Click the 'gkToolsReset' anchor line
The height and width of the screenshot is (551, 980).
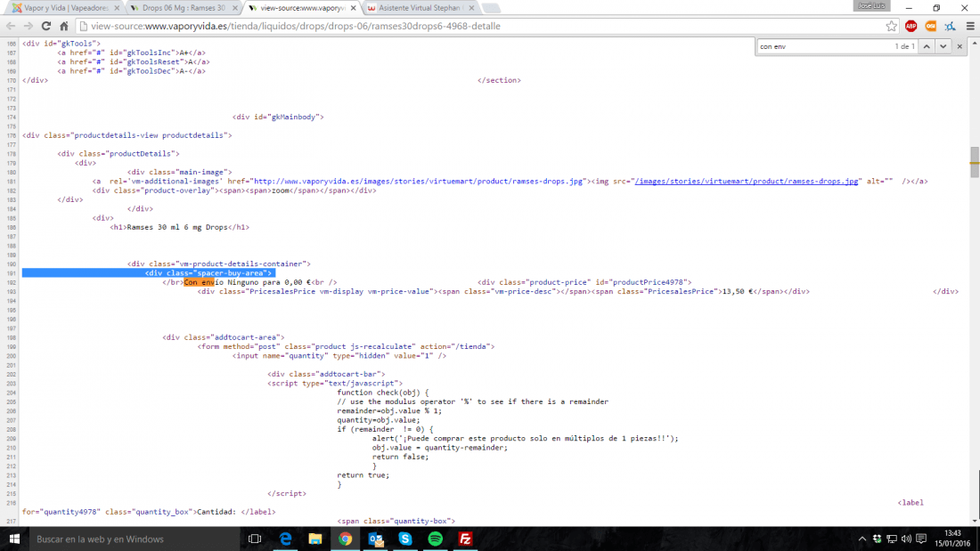point(134,61)
